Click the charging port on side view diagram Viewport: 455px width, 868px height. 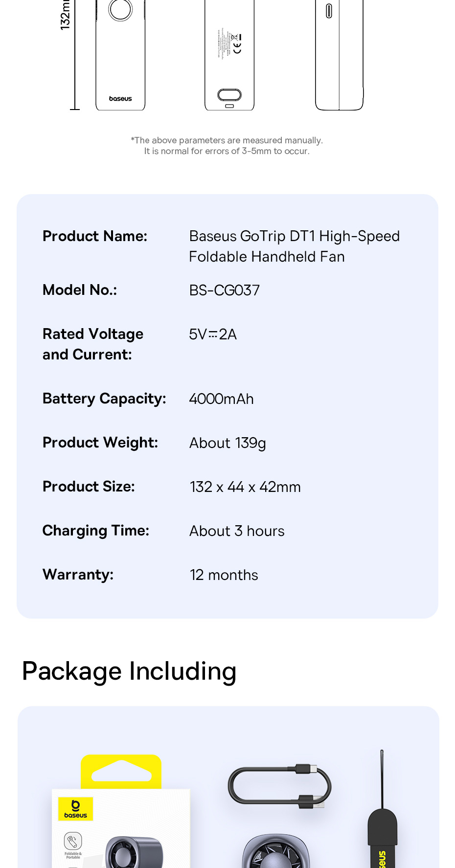(329, 11)
